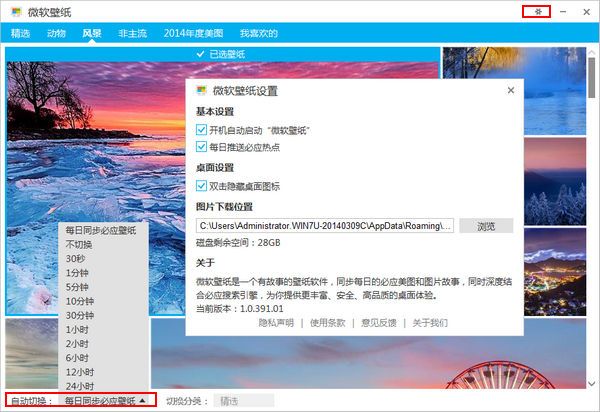Click the 当前版本：1.0.391.01 text
Image resolution: width=600 pixels, height=412 pixels.
point(240,308)
